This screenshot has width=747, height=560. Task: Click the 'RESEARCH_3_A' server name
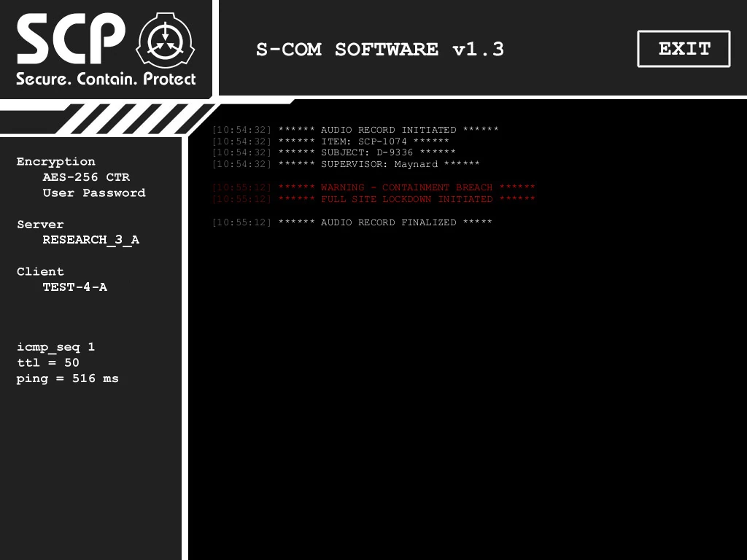91,240
